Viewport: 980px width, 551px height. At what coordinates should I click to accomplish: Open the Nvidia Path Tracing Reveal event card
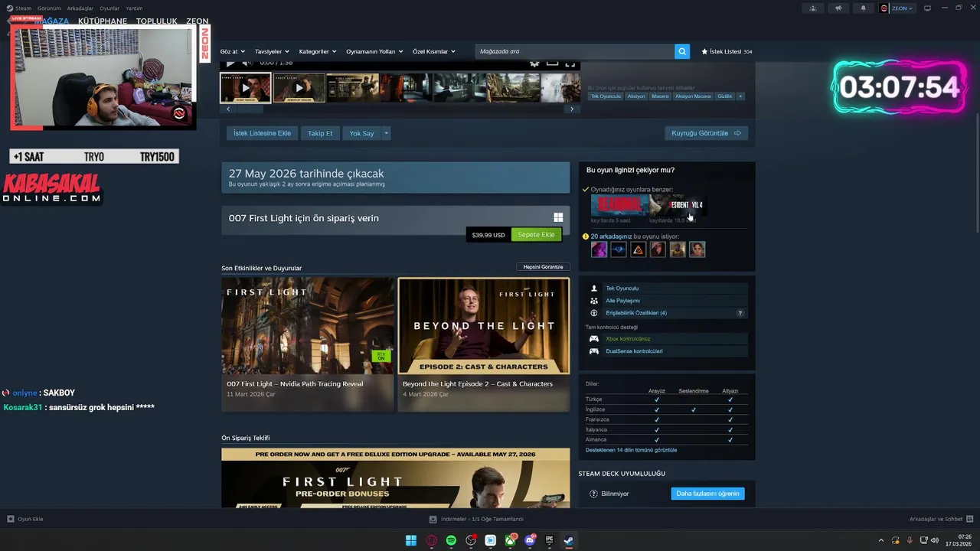pyautogui.click(x=308, y=344)
